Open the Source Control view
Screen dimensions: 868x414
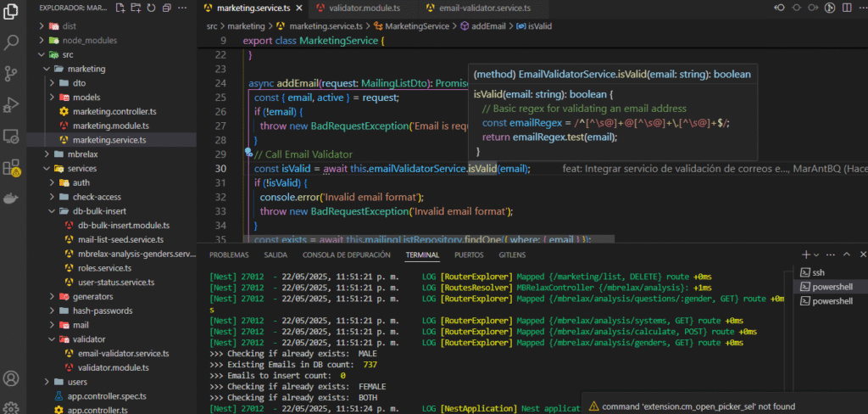(12, 73)
